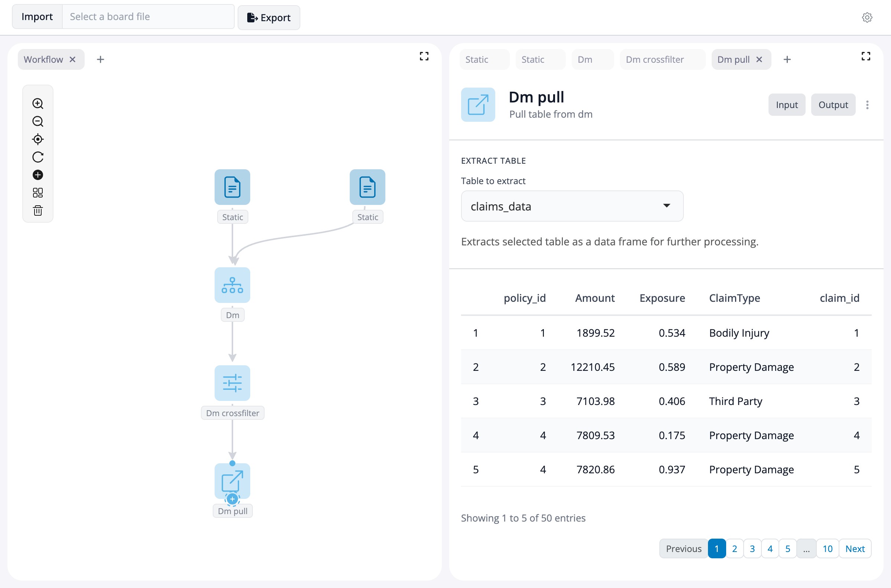
Task: Click the Export button
Action: click(x=268, y=17)
